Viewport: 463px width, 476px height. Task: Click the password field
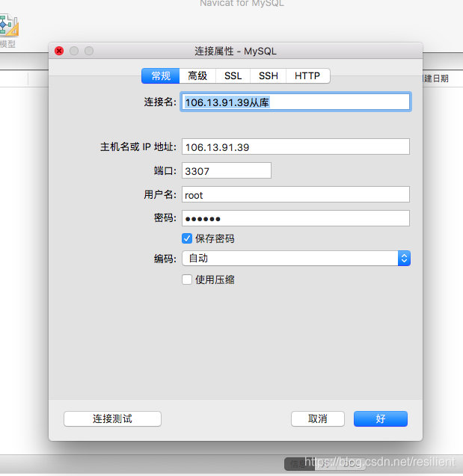[x=295, y=218]
